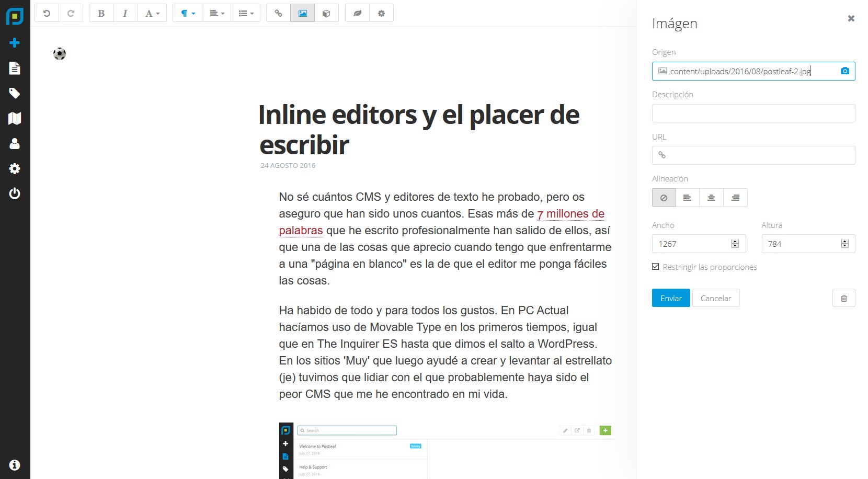Click the Ancho field stepper arrows
Viewport: 868px width, 479px height.
click(735, 244)
